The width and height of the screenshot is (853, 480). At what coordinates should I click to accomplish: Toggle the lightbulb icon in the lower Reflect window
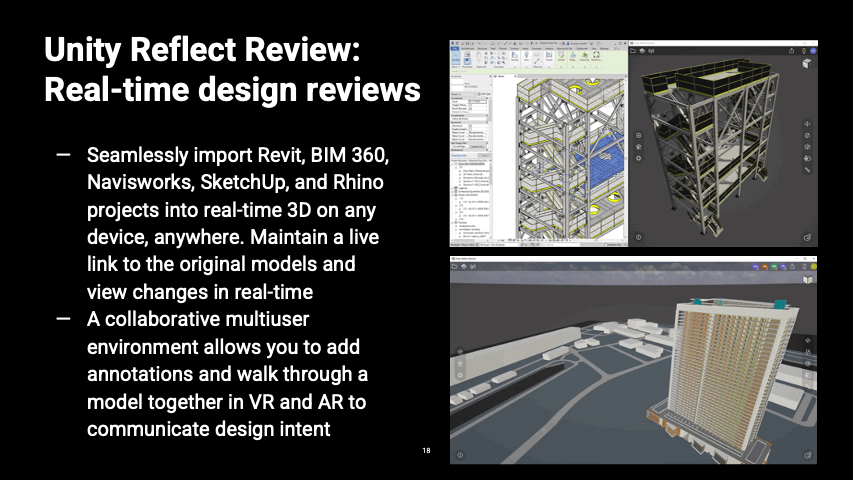pyautogui.click(x=804, y=266)
